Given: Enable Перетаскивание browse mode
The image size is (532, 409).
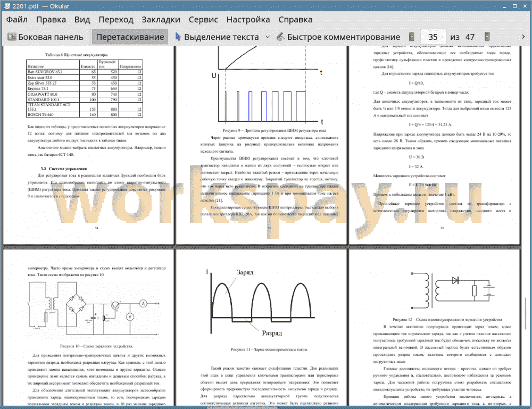Looking at the screenshot, I should coord(130,37).
